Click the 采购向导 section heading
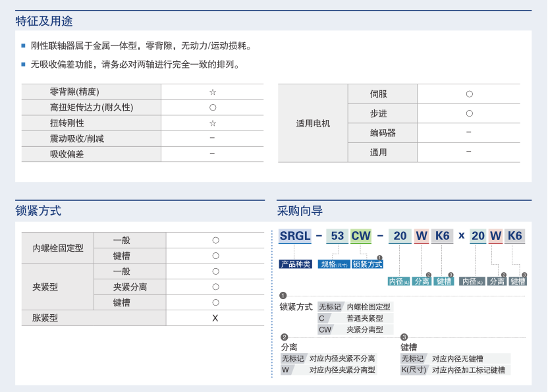The image size is (548, 392). [300, 211]
